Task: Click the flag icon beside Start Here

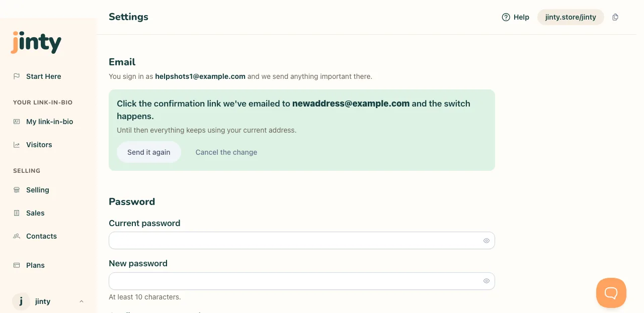Action: [17, 76]
